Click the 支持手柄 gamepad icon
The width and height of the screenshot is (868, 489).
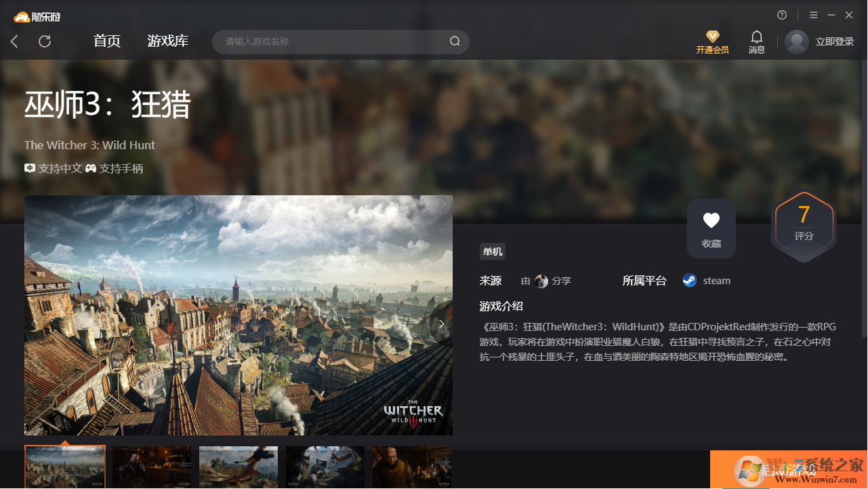(90, 168)
